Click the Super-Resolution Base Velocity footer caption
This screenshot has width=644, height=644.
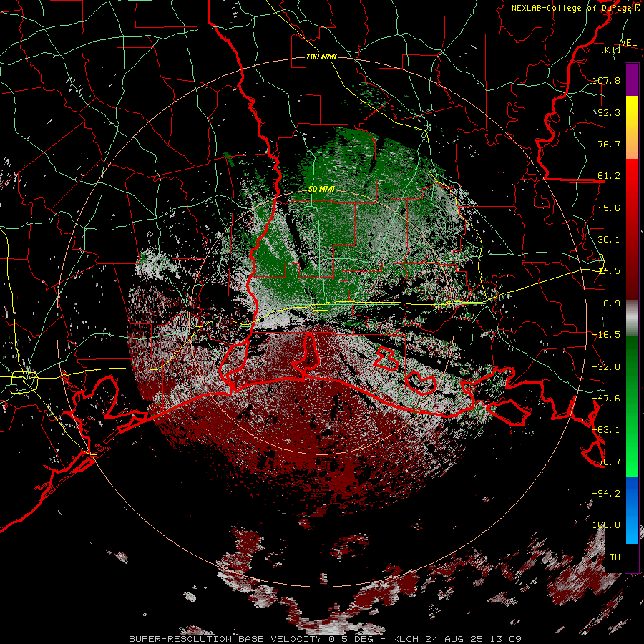pos(325,639)
